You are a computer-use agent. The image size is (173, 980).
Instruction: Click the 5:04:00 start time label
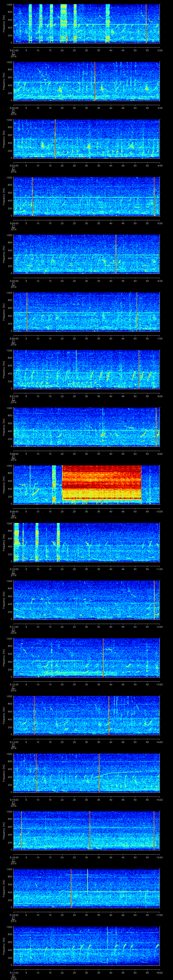pyautogui.click(x=14, y=223)
